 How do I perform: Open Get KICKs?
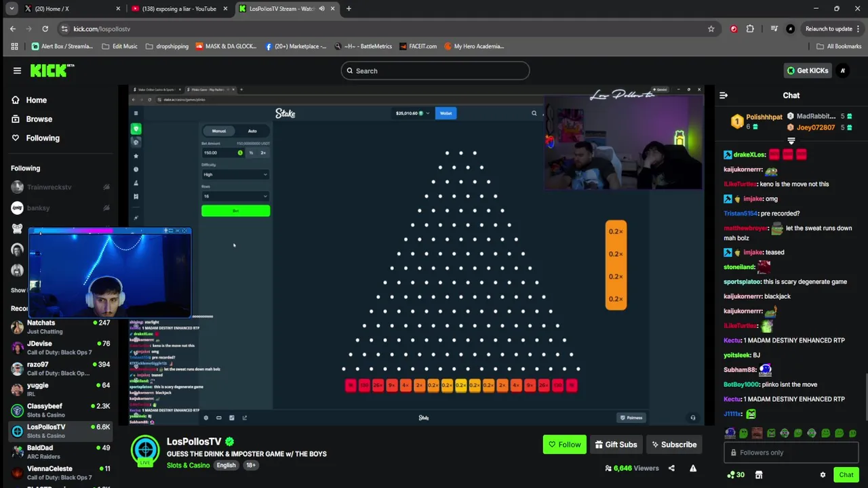tap(808, 70)
